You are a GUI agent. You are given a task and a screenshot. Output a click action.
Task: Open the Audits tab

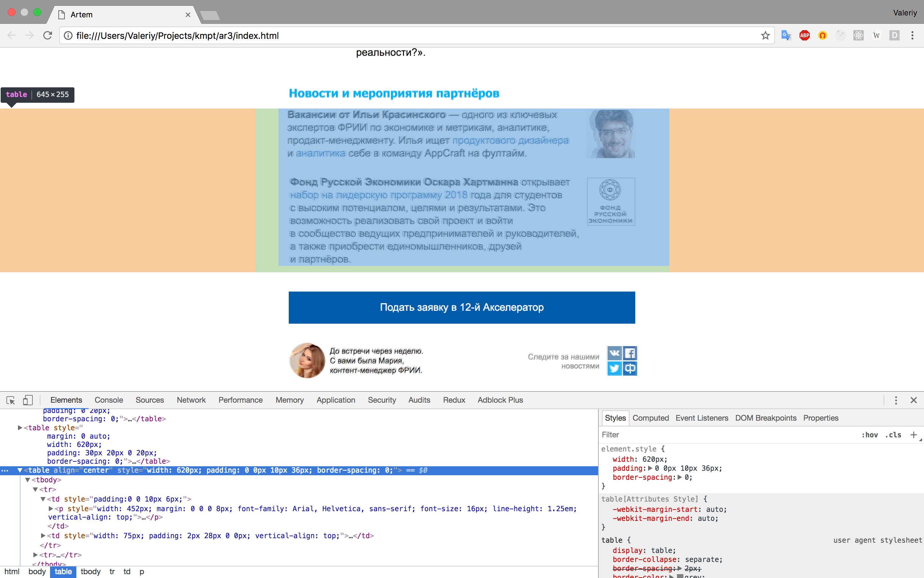(x=419, y=400)
